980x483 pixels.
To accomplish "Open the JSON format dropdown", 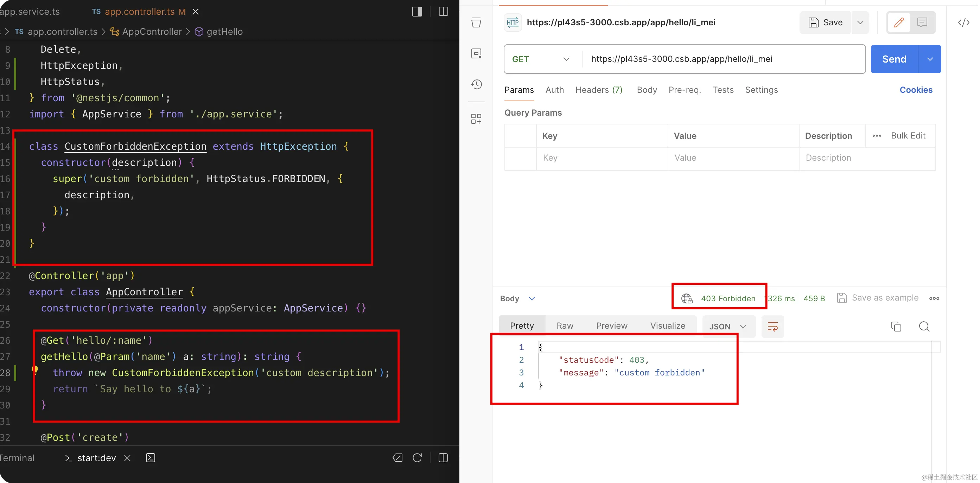I will pos(728,326).
